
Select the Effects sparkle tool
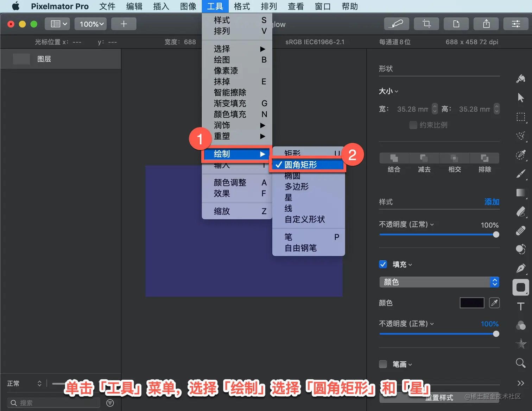point(521,344)
